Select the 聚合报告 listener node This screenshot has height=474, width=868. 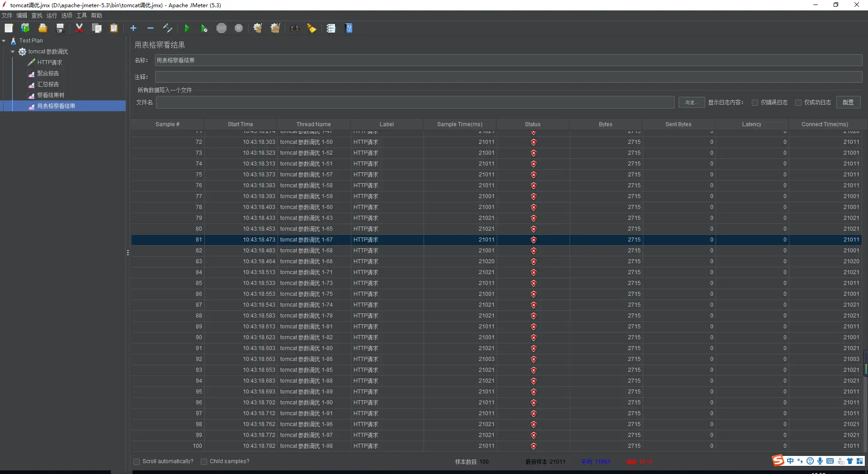pyautogui.click(x=48, y=73)
